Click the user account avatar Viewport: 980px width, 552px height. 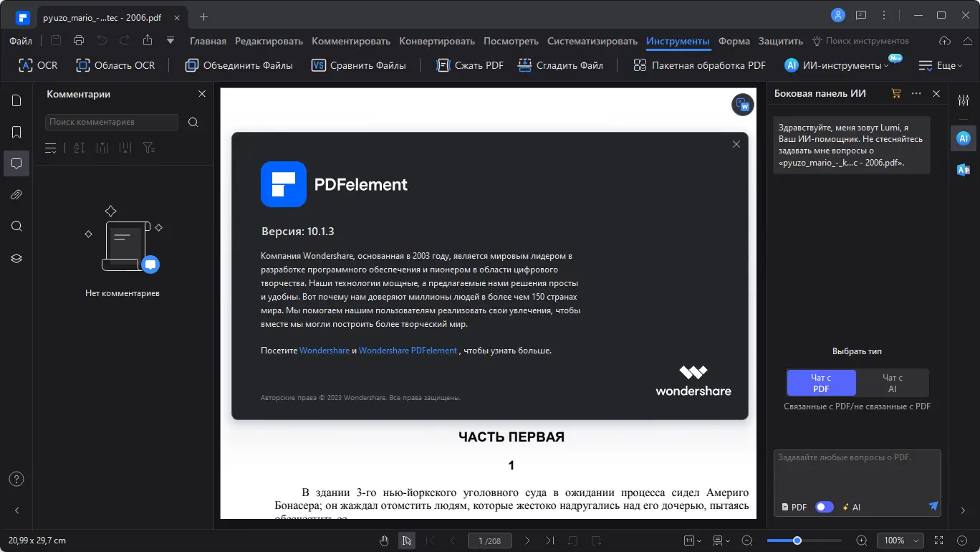837,15
